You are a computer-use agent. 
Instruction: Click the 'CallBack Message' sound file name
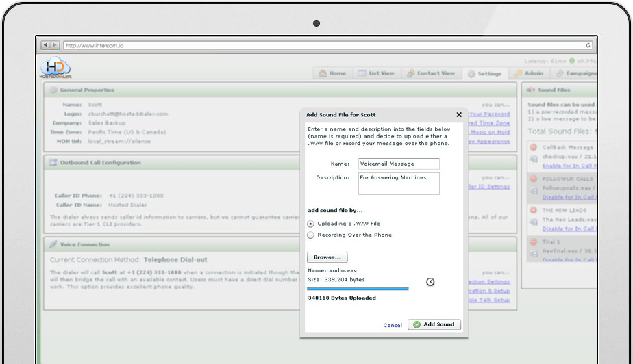(x=568, y=148)
